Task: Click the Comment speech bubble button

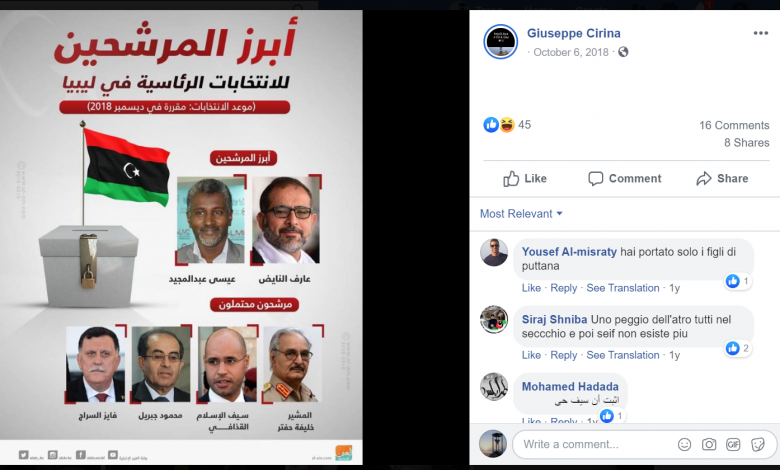Action: point(625,179)
